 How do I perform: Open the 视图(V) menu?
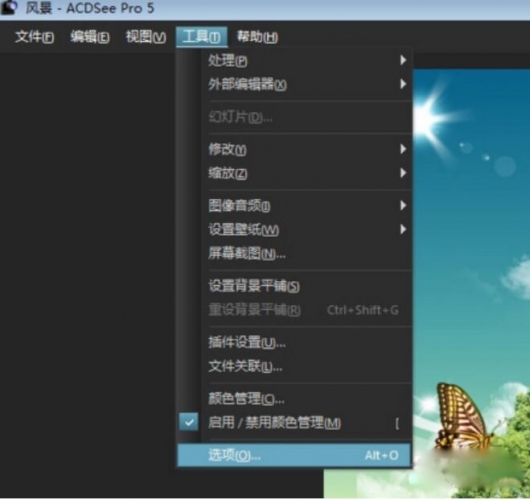(146, 37)
